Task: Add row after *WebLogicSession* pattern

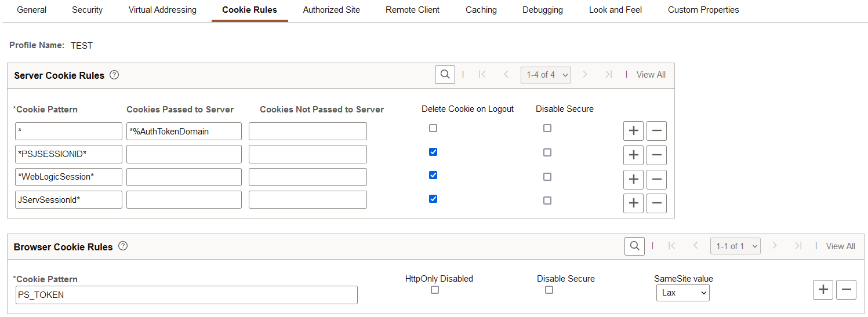Action: click(633, 180)
